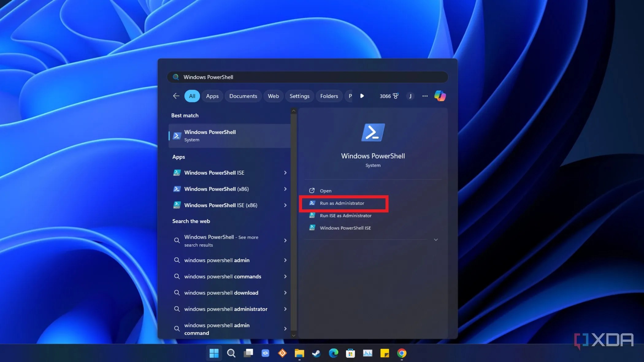644x362 pixels.
Task: Open the Windows Start button on taskbar
Action: (214, 353)
